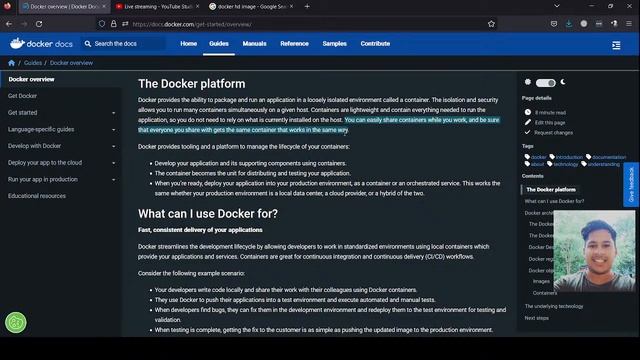Open the downloads arrow icon
The image size is (640, 360).
569,24
